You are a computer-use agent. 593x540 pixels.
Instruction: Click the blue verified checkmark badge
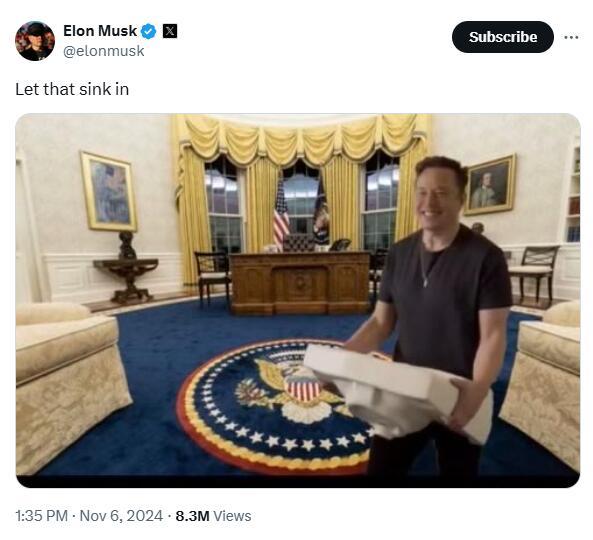pyautogui.click(x=148, y=31)
